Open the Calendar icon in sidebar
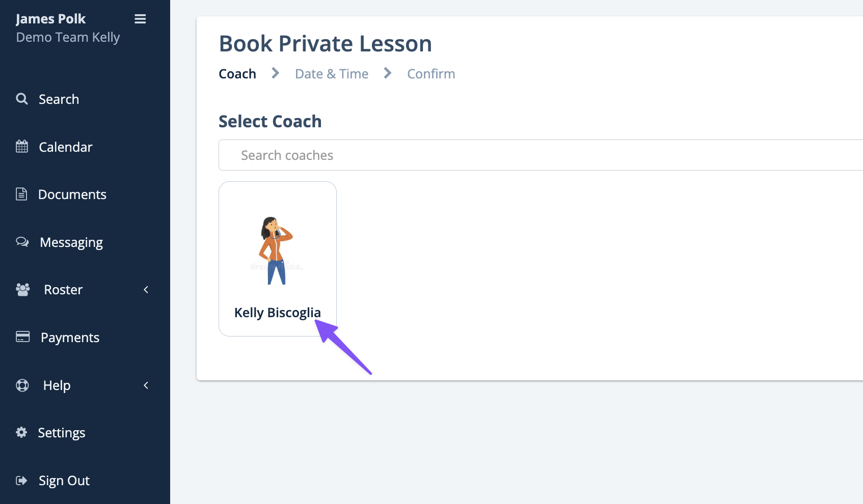The height and width of the screenshot is (504, 863). pyautogui.click(x=22, y=147)
